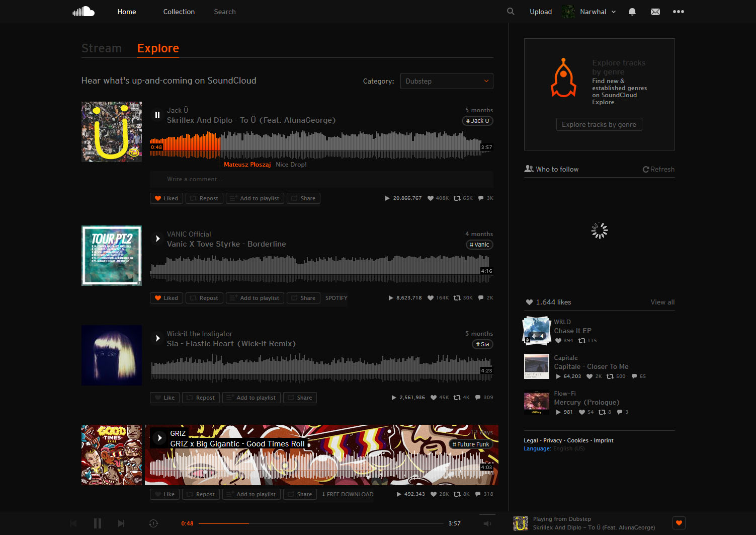The image size is (756, 535).
Task: Skip to the next track
Action: point(121,523)
